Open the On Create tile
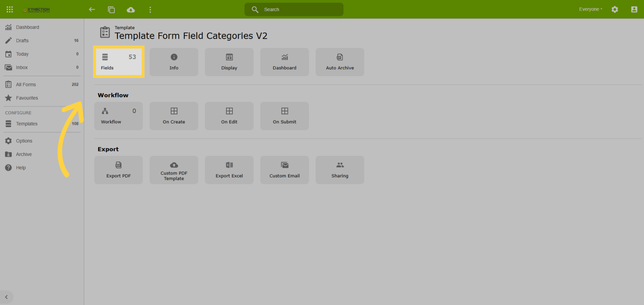Screen dimensions: 644x305 [174, 116]
